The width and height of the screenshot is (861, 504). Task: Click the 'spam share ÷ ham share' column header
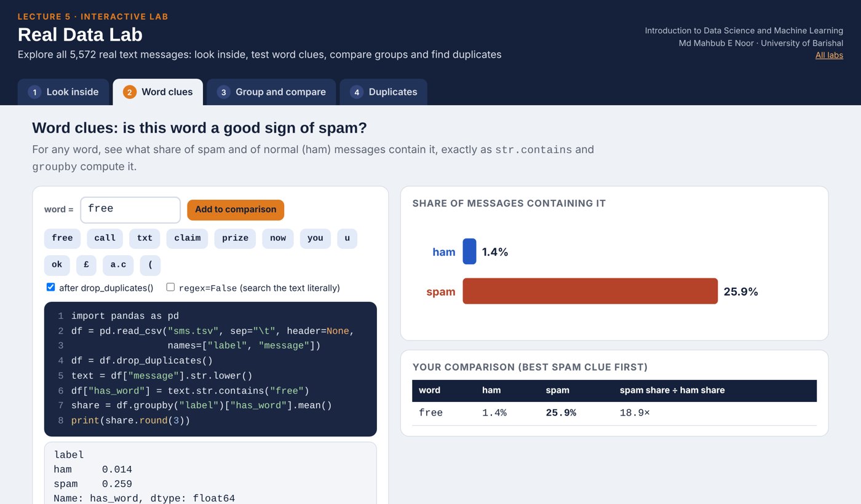coord(672,390)
